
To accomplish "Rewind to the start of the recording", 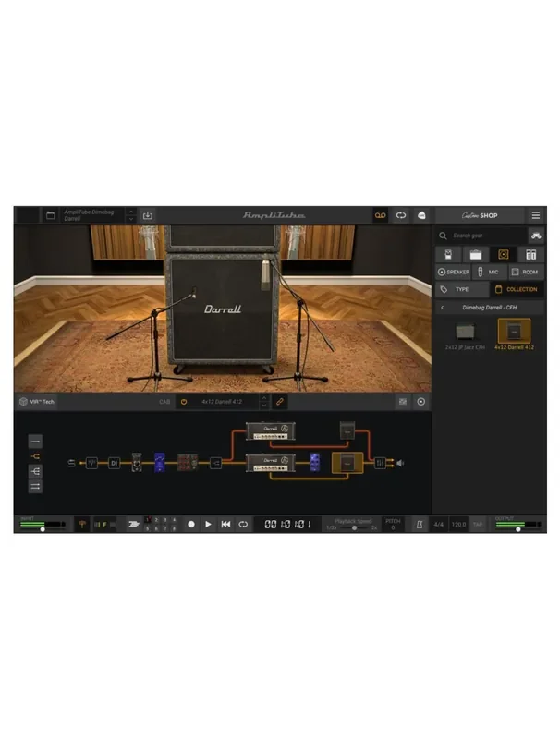I will (225, 524).
